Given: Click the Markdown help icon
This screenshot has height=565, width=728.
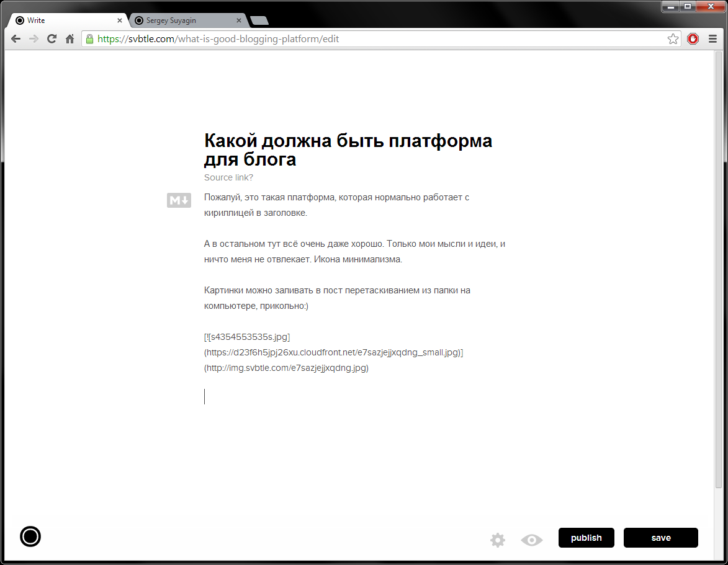Looking at the screenshot, I should (x=179, y=200).
